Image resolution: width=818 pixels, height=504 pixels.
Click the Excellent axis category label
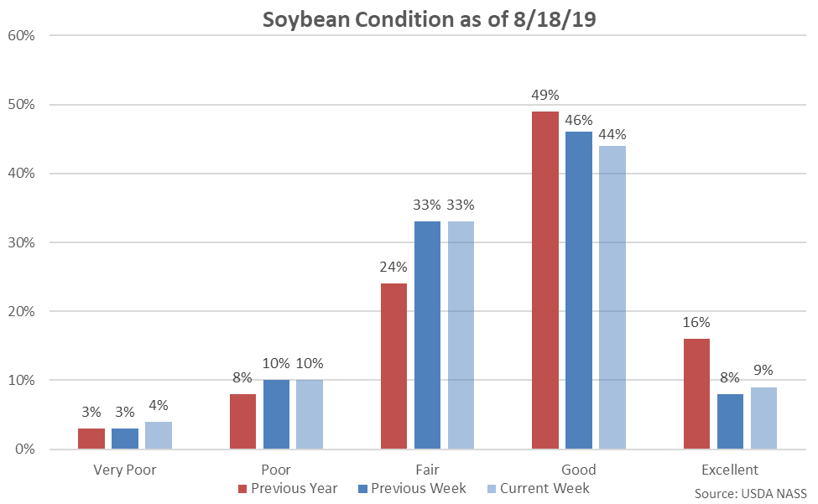point(730,470)
